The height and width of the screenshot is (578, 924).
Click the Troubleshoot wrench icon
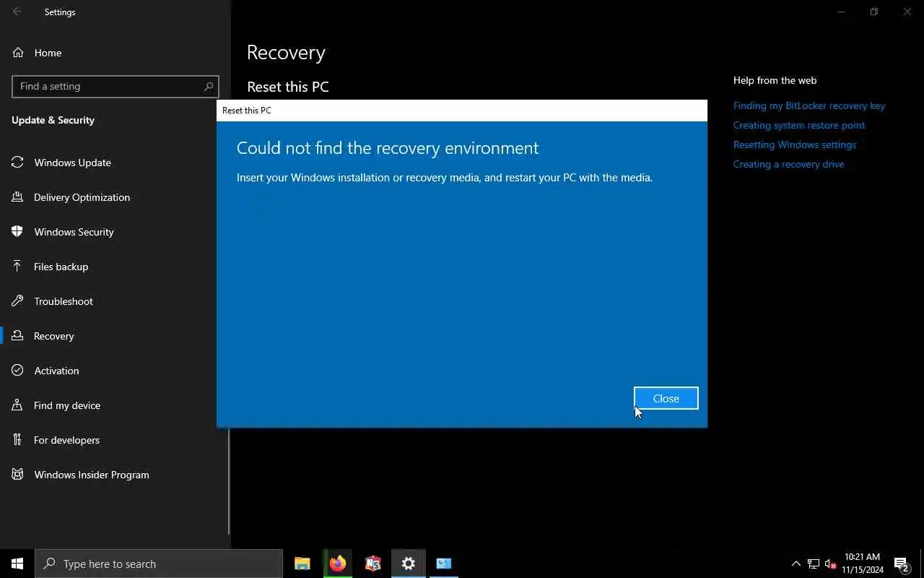pos(18,301)
